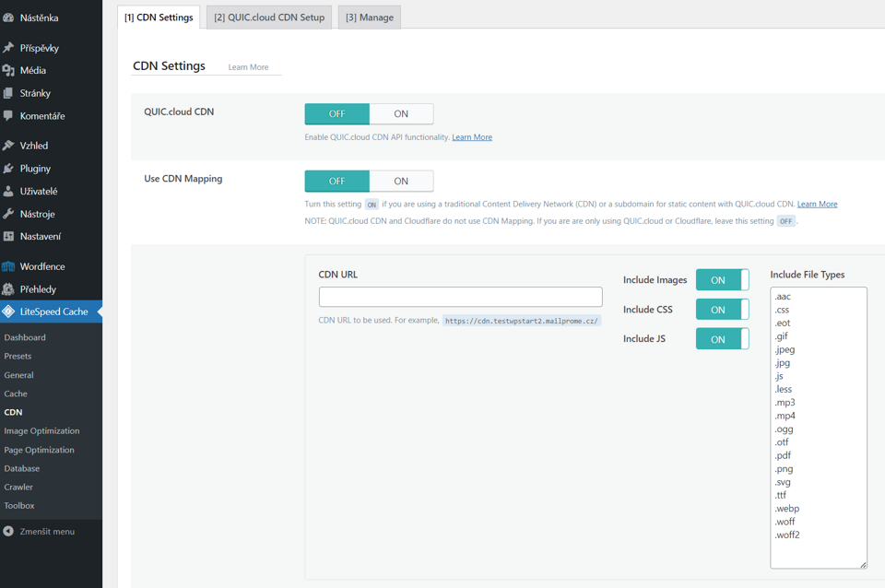
Task: Open Nástěnka dashboard icon in sidebar
Action: 8,18
